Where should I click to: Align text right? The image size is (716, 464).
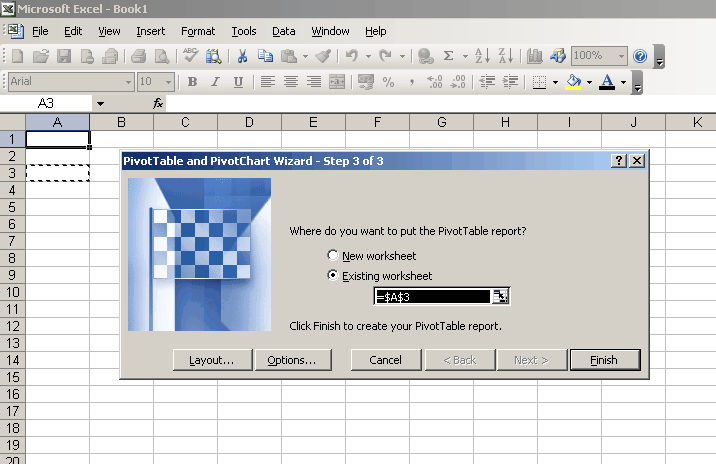click(314, 82)
